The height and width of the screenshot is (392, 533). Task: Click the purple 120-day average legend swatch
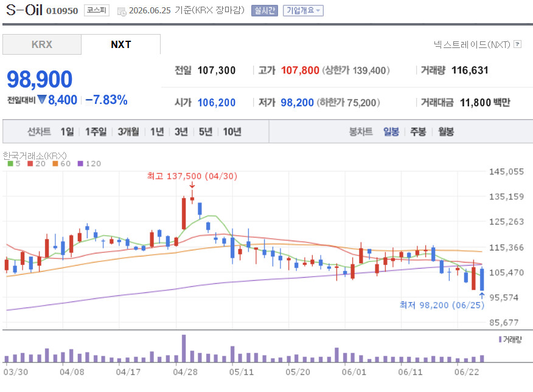pyautogui.click(x=80, y=163)
